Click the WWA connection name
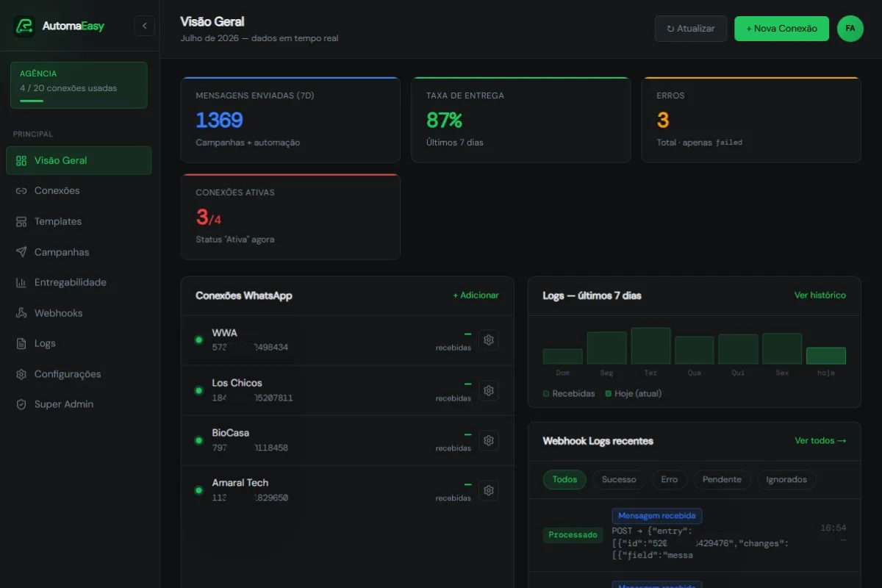Viewport: 882px width, 588px height. click(225, 333)
